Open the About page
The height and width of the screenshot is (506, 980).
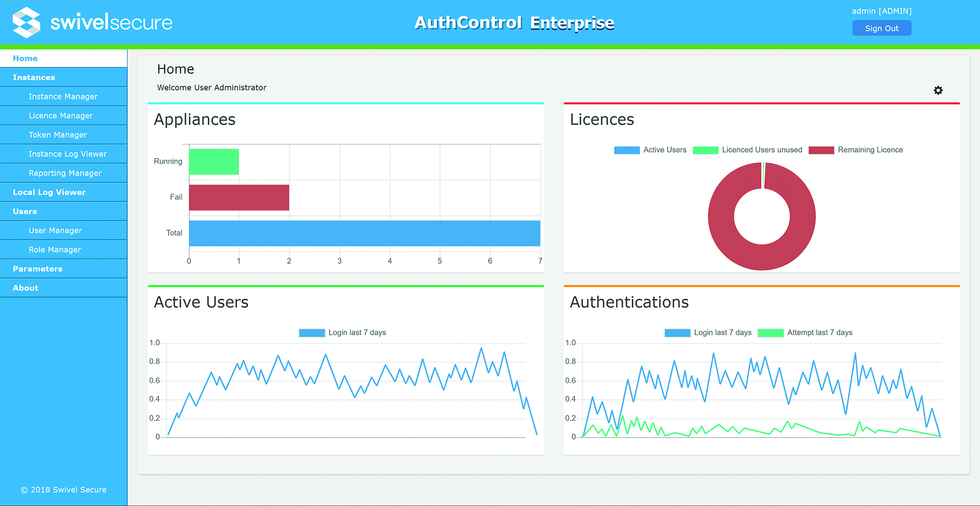coord(26,288)
